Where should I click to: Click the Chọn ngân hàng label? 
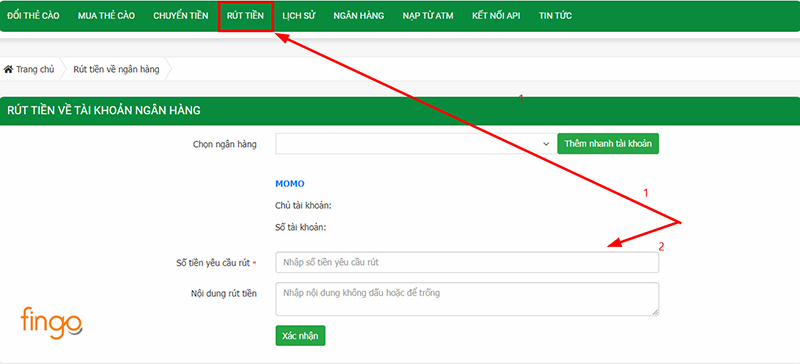(225, 144)
